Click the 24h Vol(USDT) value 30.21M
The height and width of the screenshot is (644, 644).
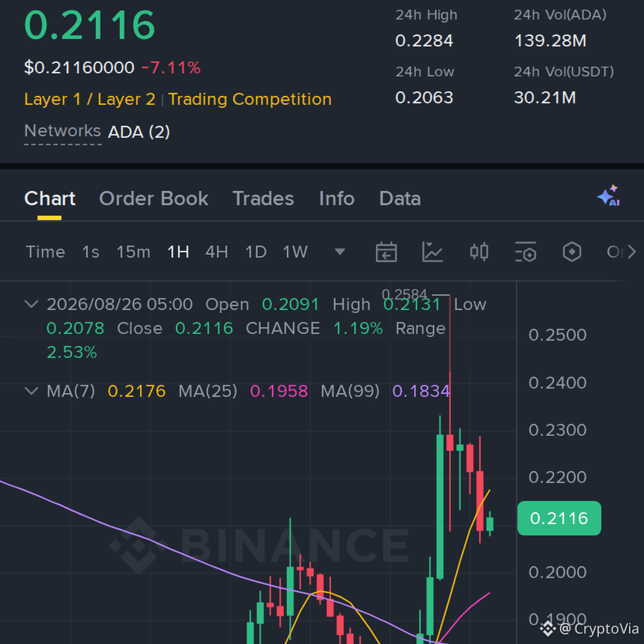[x=544, y=98]
